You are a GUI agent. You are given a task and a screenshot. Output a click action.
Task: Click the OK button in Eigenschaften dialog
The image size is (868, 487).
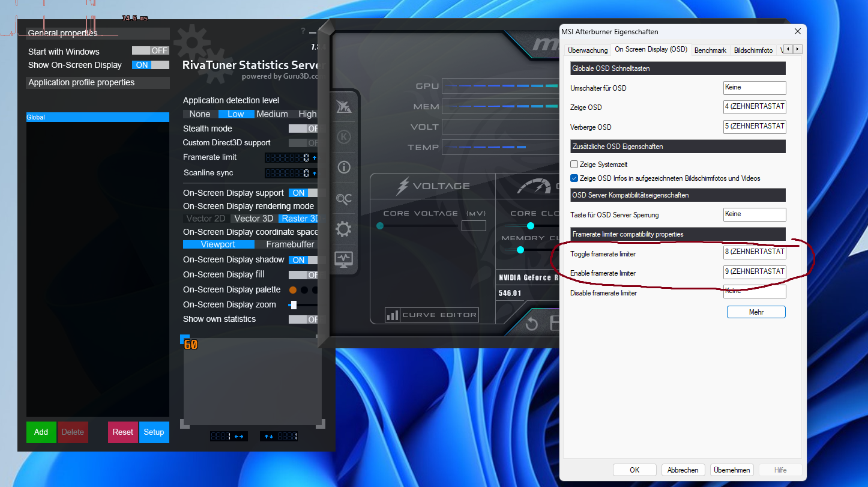pyautogui.click(x=634, y=470)
